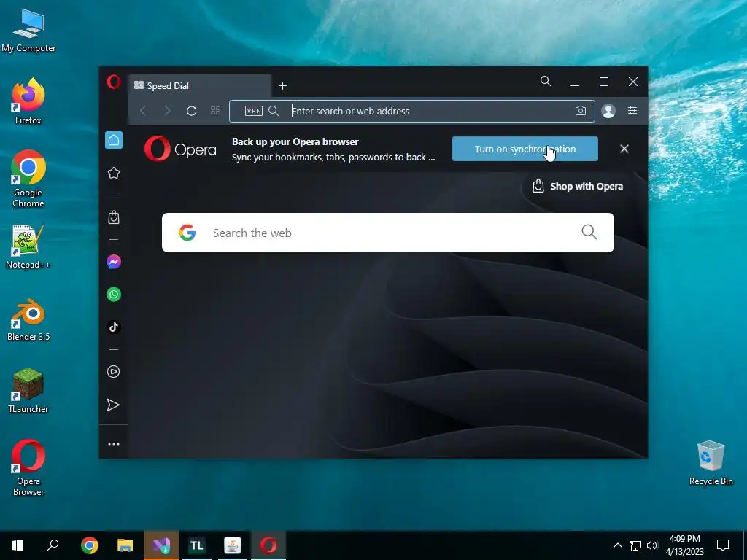The width and height of the screenshot is (747, 560).
Task: Open Chrome from the taskbar
Action: (90, 545)
